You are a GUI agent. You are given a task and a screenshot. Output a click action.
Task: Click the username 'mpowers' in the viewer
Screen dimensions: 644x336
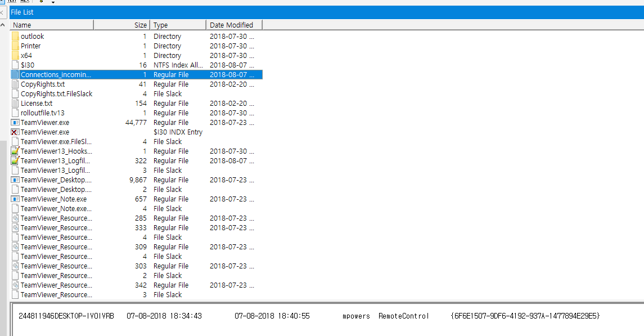pyautogui.click(x=356, y=316)
